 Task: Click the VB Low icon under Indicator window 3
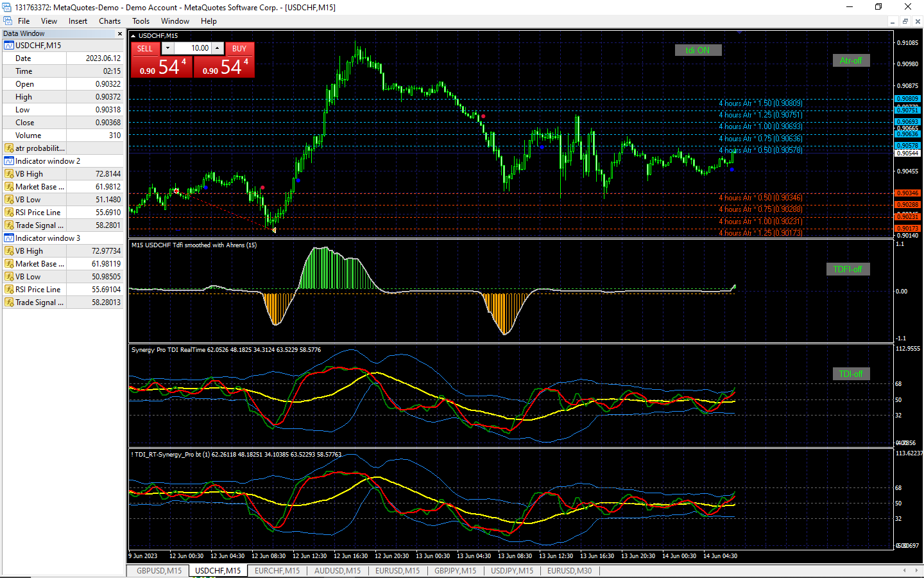pos(9,277)
